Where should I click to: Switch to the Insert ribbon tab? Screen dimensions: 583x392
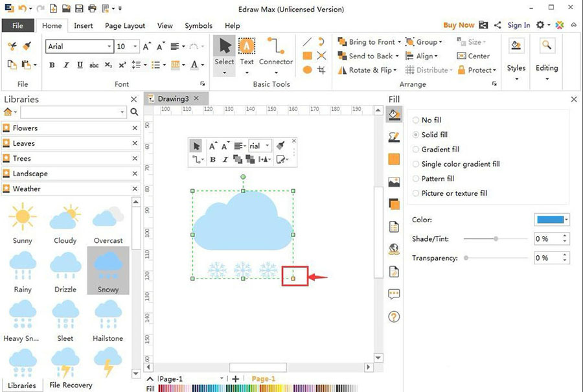(x=83, y=26)
